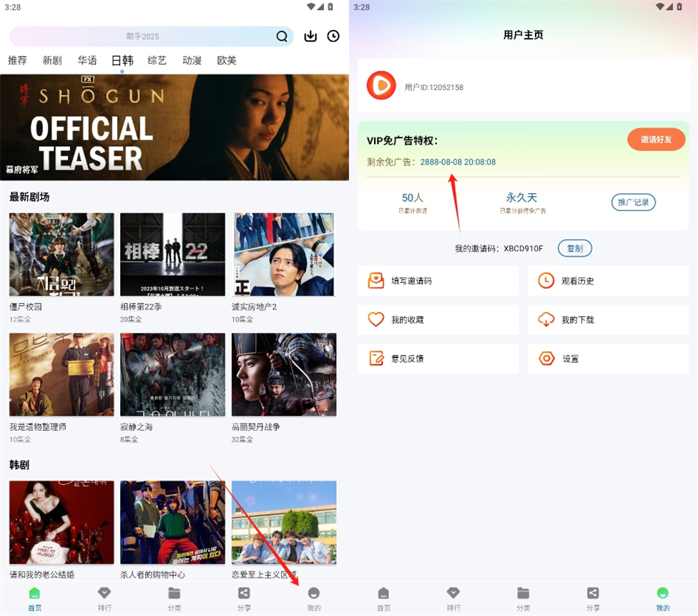Open 我的 profile in home screen bottom navigation
The width and height of the screenshot is (698, 616).
314,598
